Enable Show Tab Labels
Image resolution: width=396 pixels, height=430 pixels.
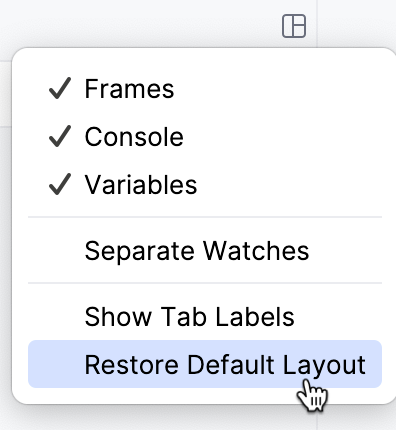[x=205, y=316]
